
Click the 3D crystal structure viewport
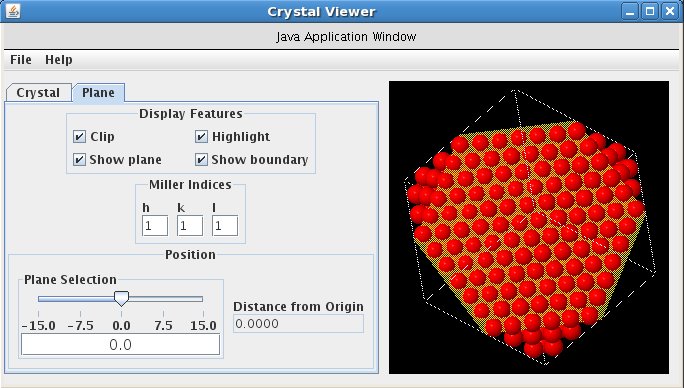(x=529, y=227)
